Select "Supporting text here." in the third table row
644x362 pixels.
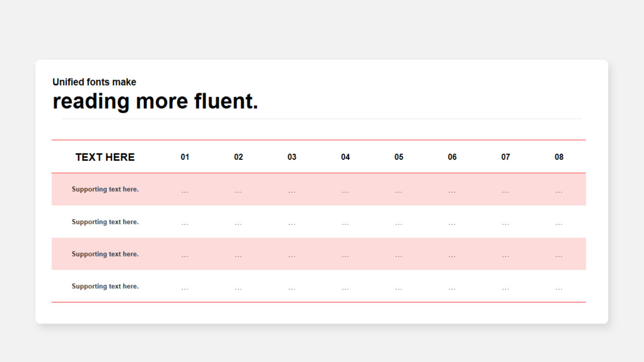pos(105,254)
